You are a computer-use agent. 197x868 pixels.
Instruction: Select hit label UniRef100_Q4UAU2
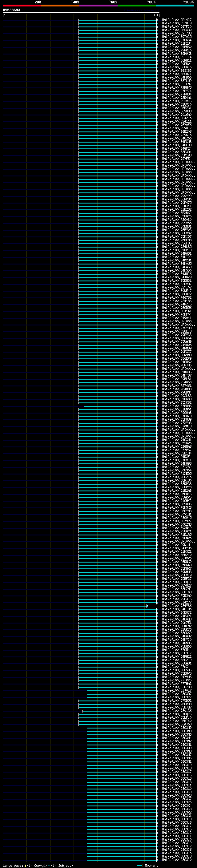(x=177, y=636)
